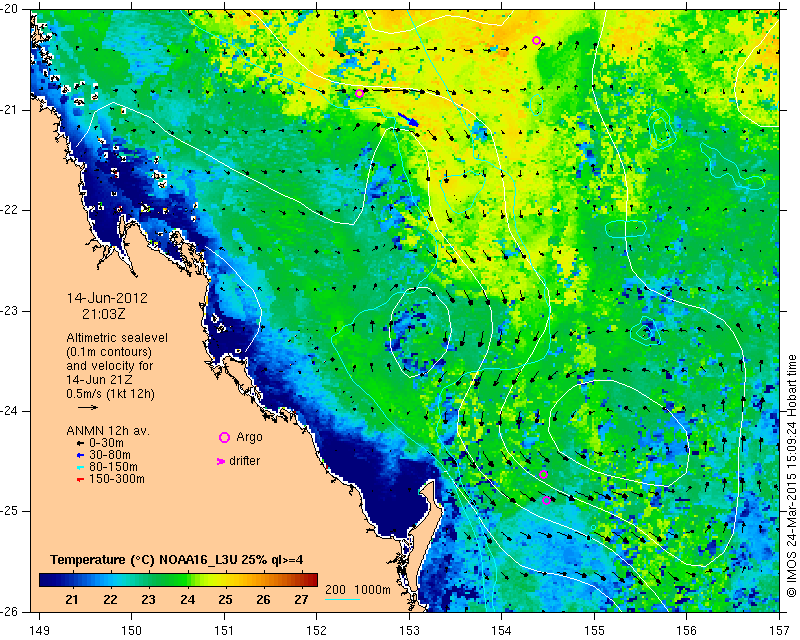Click the color bar value "23"
This screenshot has width=800, height=640.
(148, 599)
